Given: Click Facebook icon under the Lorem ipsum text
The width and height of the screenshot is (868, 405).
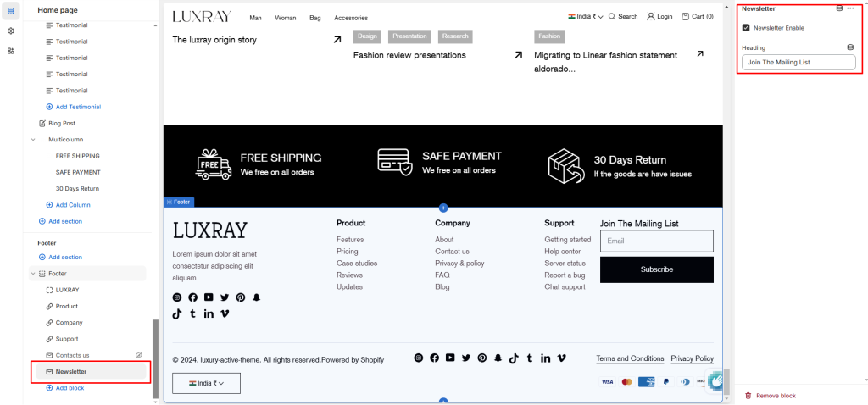Looking at the screenshot, I should coord(192,297).
